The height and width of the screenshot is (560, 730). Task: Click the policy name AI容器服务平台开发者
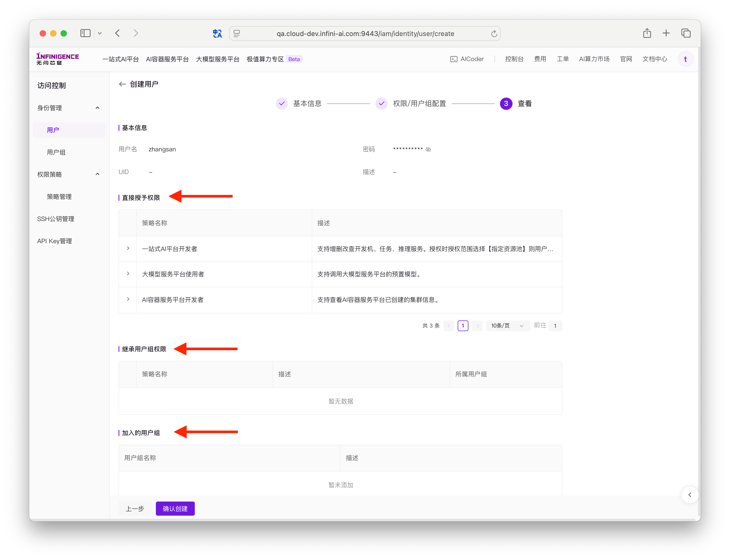point(172,300)
